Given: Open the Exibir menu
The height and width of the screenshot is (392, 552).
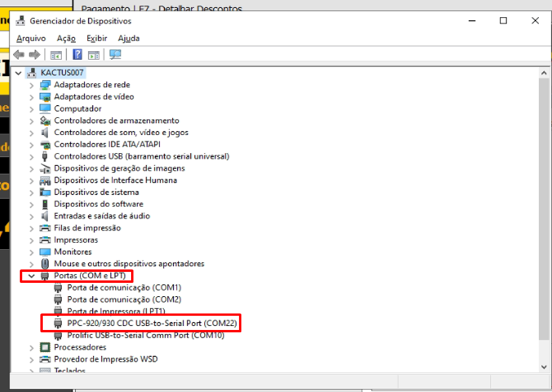Looking at the screenshot, I should [x=97, y=39].
